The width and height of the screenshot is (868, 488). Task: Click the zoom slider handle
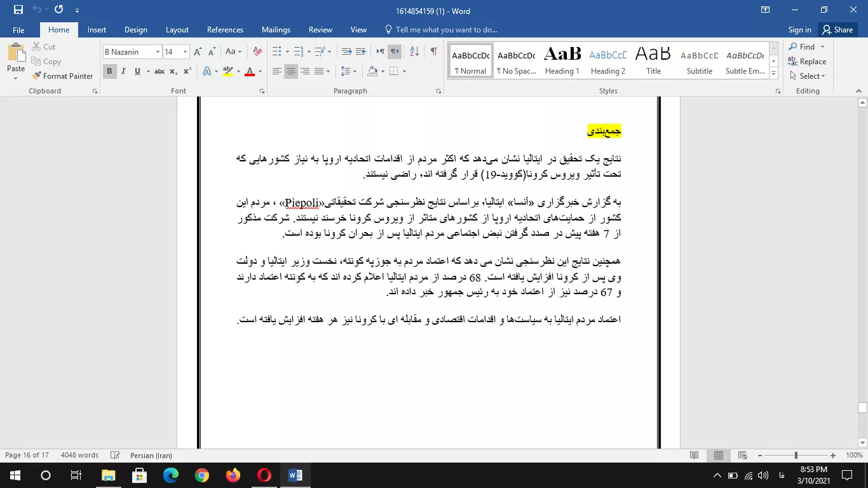click(x=796, y=455)
